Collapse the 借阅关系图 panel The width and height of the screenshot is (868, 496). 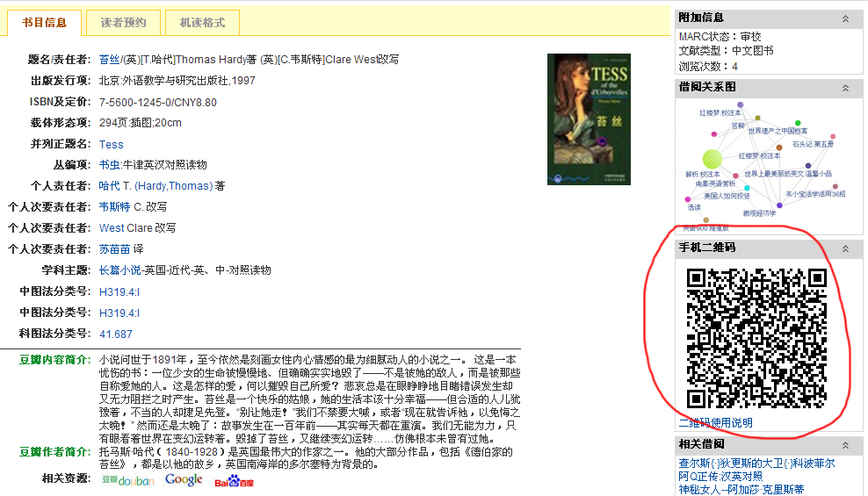[845, 88]
